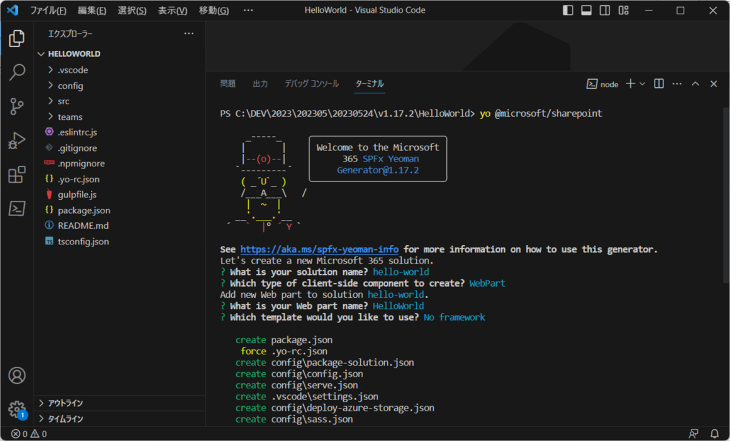Click the エクスプローラー panel title
This screenshot has width=730, height=442.
pos(70,34)
